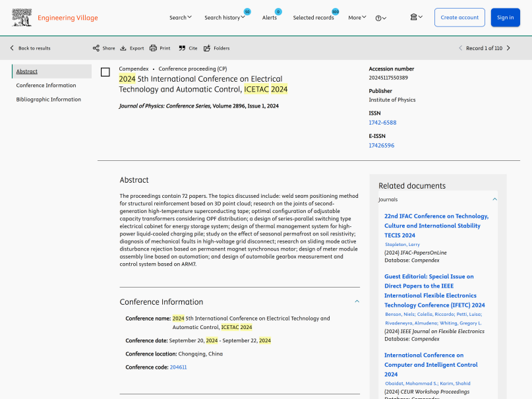This screenshot has width=532, height=399.
Task: Click the Share icon
Action: (96, 48)
